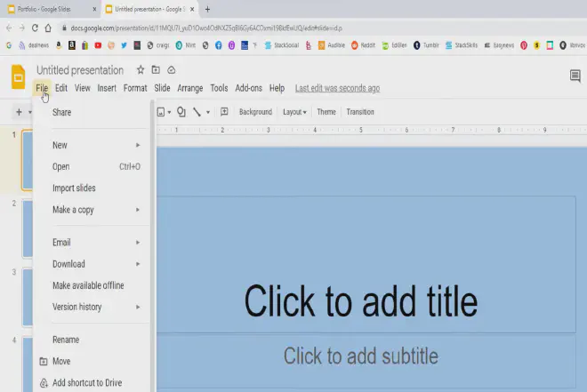Open the comment history icon

pyautogui.click(x=575, y=76)
